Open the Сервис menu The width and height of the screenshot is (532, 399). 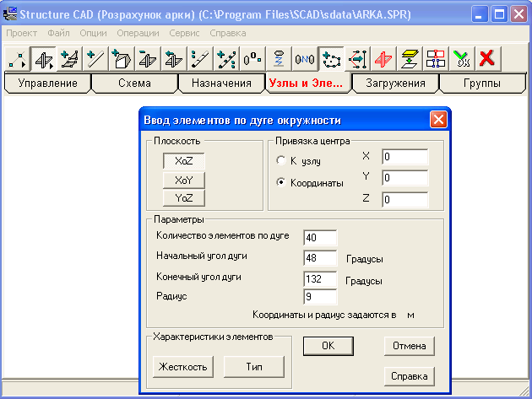pos(184,33)
